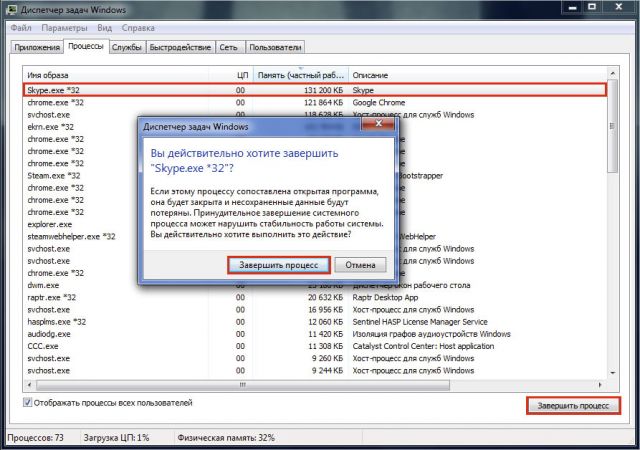
Task: Click the Task Manager title bar icon
Action: coord(12,9)
